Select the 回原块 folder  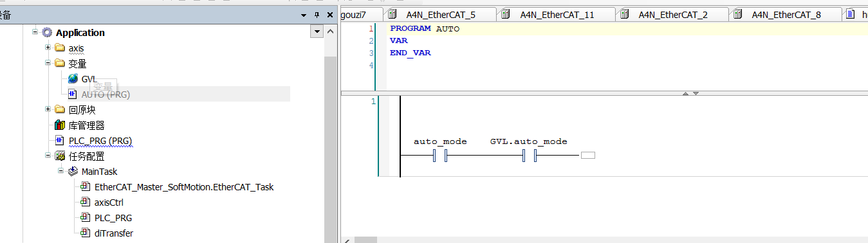[x=82, y=110]
